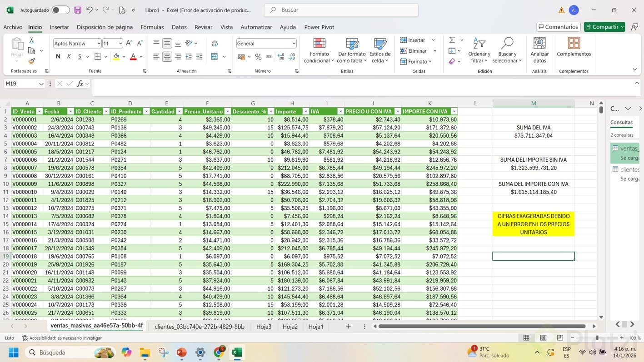Click the Autosuma sigma icon

tap(452, 40)
